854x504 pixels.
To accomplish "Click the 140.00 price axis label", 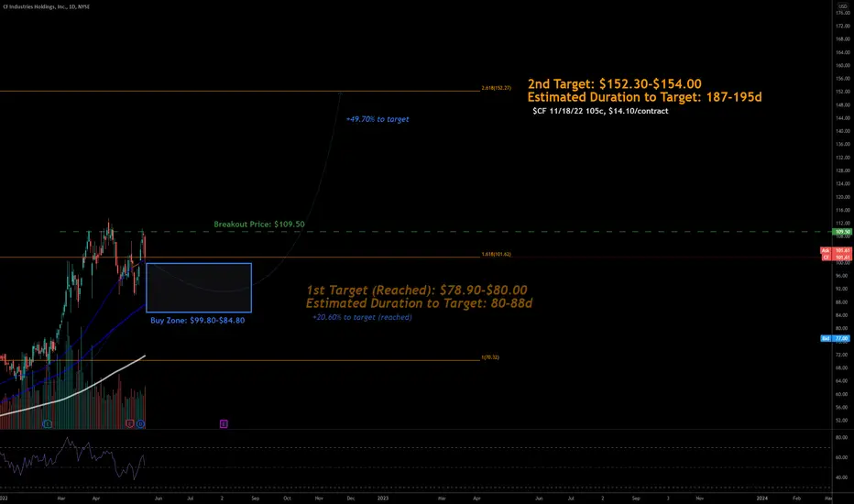I will point(843,131).
